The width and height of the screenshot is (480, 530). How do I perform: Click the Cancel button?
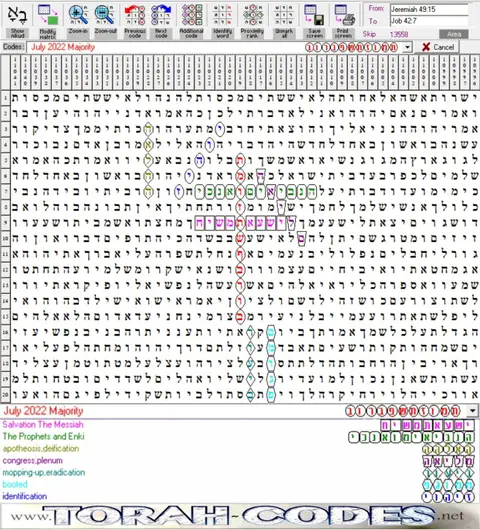(x=438, y=47)
